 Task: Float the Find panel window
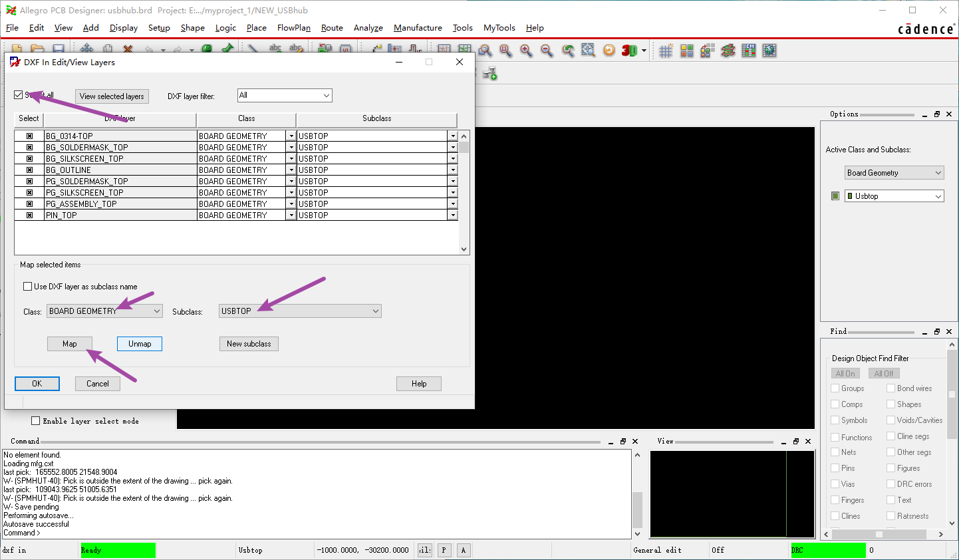pyautogui.click(x=937, y=331)
